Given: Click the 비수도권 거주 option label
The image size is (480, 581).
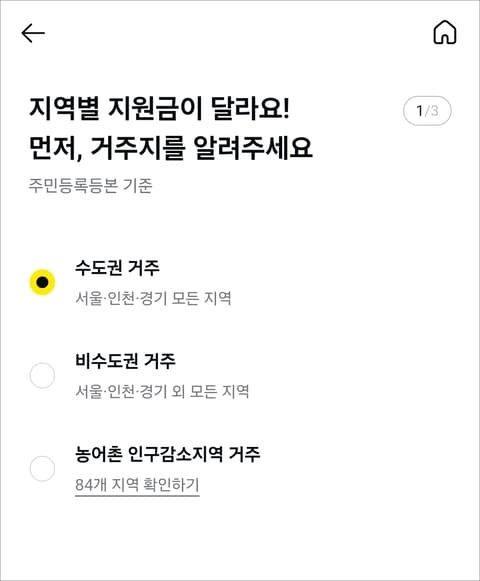Looking at the screenshot, I should click(x=125, y=361).
